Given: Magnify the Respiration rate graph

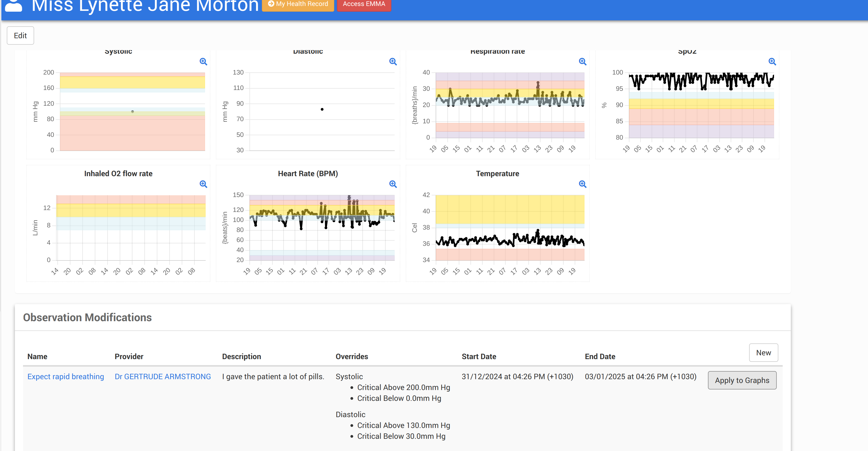Looking at the screenshot, I should click(583, 62).
